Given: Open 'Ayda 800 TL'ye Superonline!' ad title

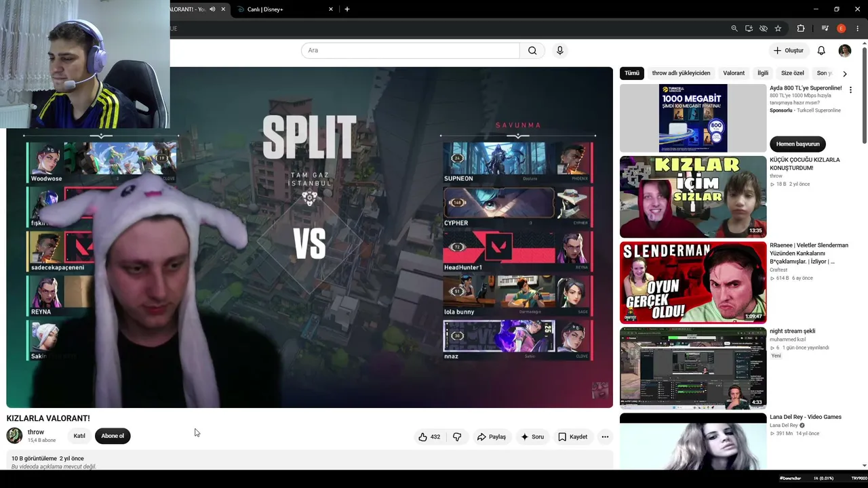Looking at the screenshot, I should tap(806, 88).
